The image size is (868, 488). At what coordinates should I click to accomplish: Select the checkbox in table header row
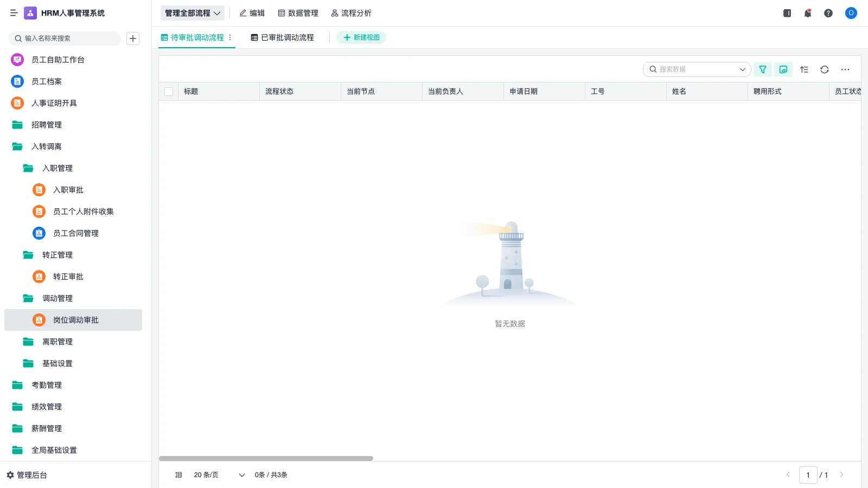(x=168, y=91)
